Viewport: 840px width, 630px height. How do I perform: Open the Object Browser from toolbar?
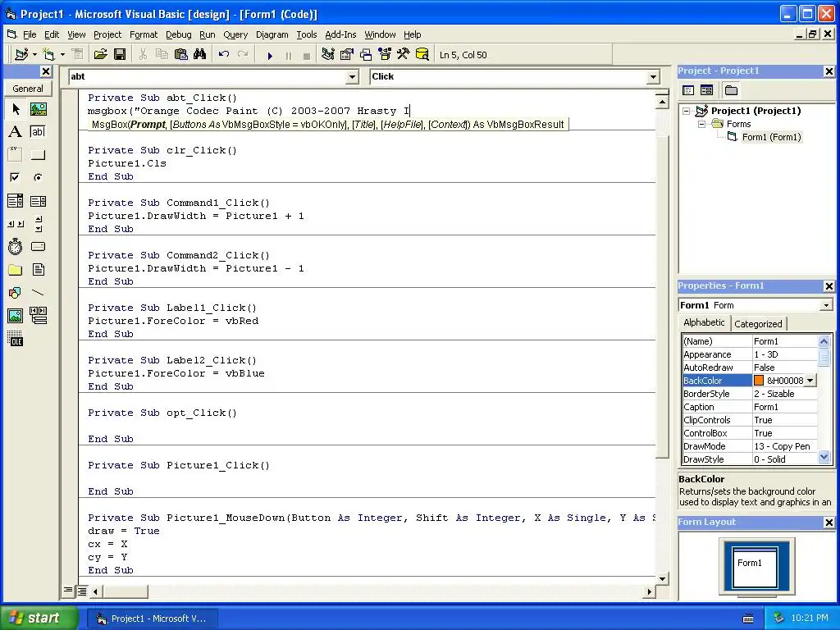point(385,54)
